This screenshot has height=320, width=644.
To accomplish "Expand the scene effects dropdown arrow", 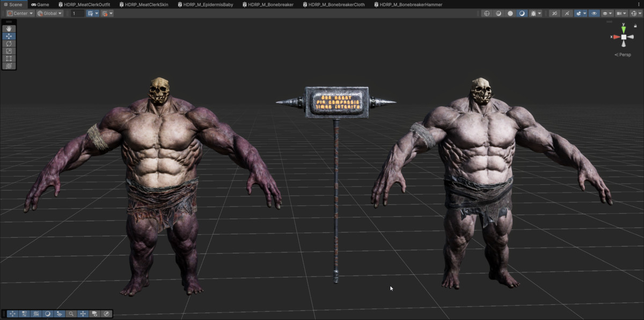I will tap(585, 13).
